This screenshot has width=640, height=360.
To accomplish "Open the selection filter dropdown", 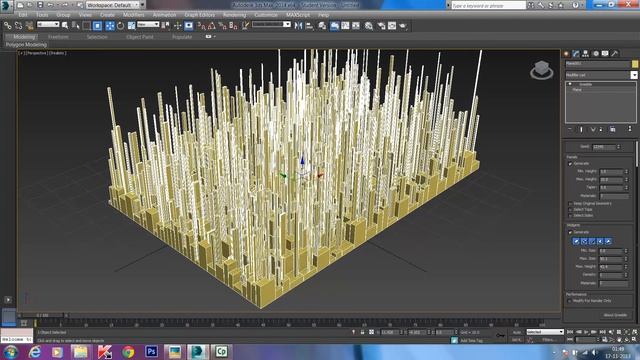I will click(x=48, y=25).
